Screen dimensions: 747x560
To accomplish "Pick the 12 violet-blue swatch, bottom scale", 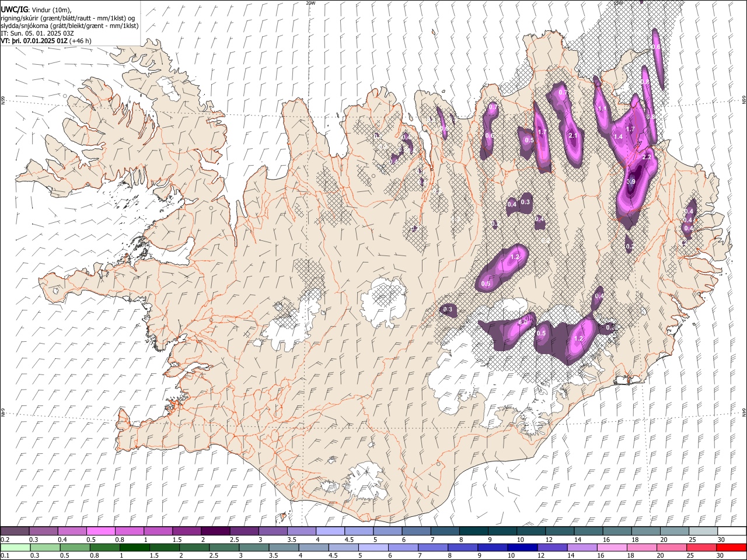I will (553, 547).
